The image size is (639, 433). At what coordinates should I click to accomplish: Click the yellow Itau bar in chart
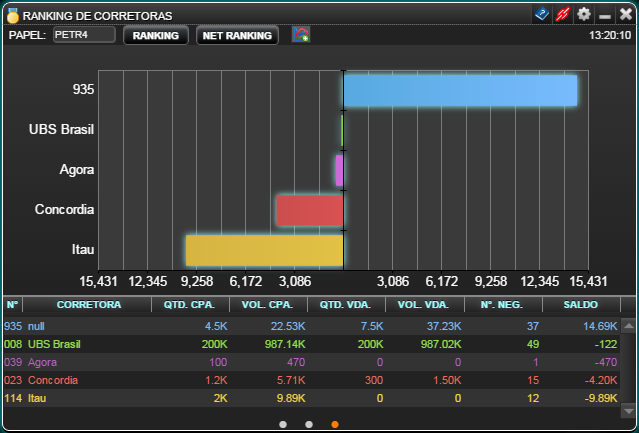(264, 251)
